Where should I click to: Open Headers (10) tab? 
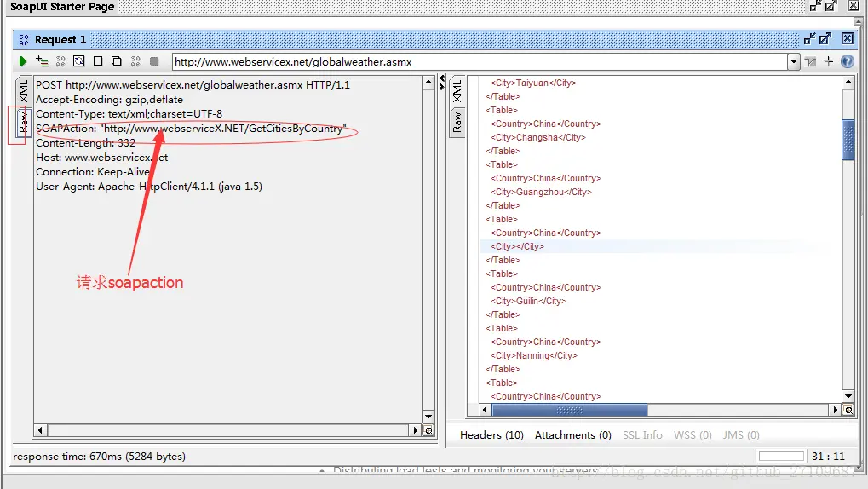point(491,435)
